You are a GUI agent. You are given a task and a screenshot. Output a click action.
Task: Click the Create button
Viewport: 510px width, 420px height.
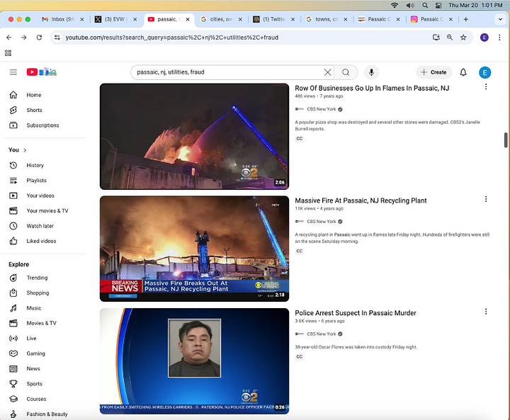tap(434, 72)
